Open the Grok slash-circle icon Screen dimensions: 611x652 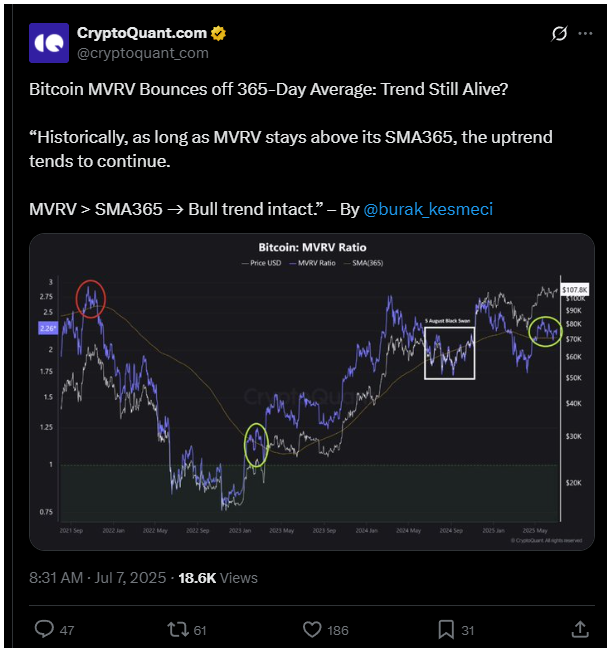[559, 34]
